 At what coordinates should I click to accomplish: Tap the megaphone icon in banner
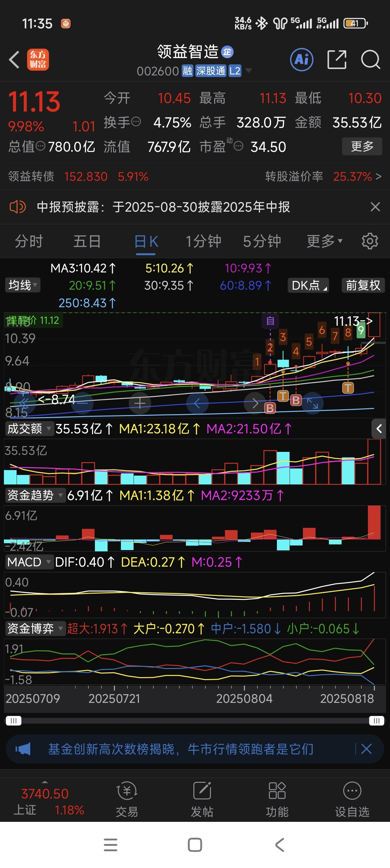coord(23,749)
